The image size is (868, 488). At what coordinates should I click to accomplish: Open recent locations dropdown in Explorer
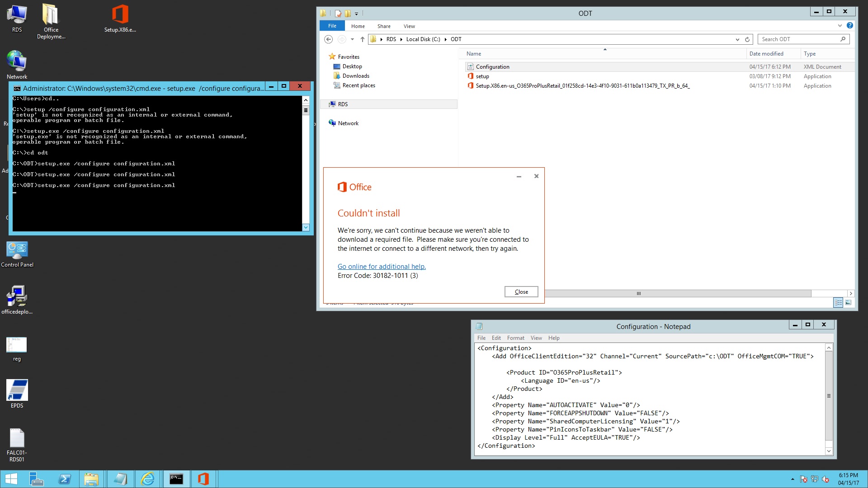coord(353,39)
